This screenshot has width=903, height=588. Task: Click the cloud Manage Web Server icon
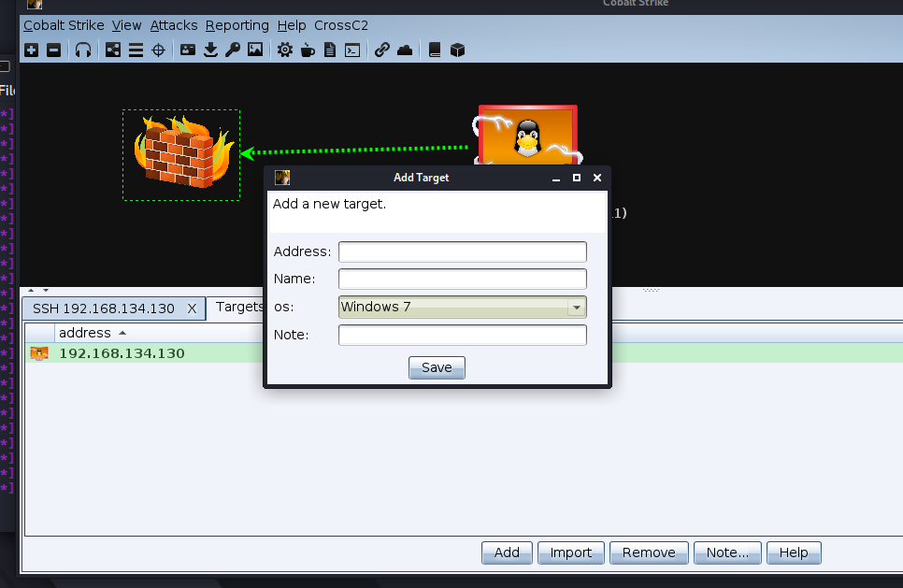pos(405,50)
